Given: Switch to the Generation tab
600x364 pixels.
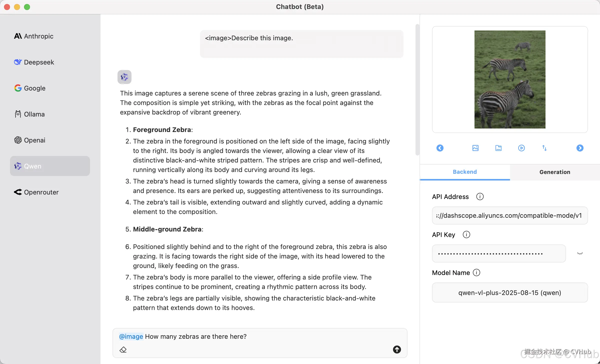Looking at the screenshot, I should pyautogui.click(x=554, y=172).
